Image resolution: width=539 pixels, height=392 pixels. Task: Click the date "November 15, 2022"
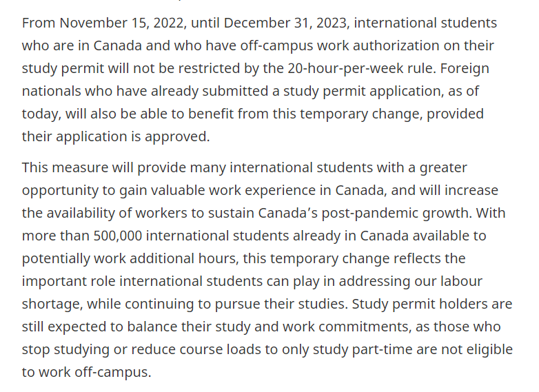click(121, 23)
